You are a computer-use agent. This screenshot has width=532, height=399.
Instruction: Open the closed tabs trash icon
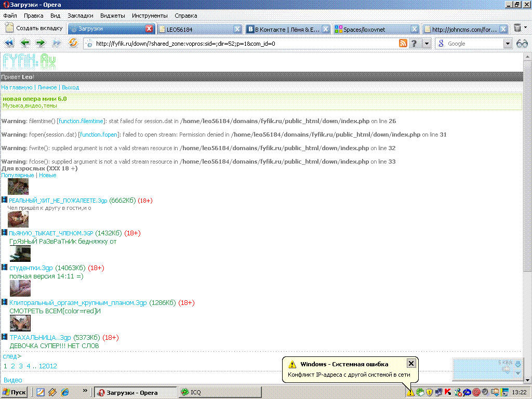(517, 28)
